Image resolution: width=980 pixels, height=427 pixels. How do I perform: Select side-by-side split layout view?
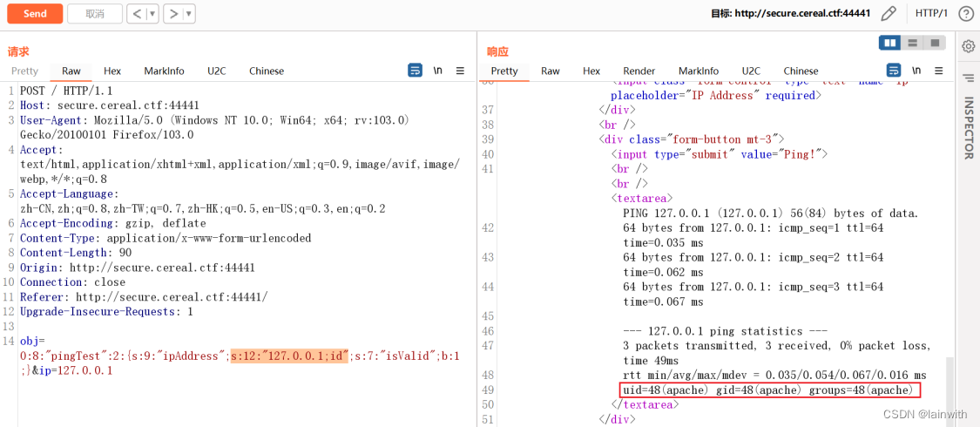tap(889, 43)
